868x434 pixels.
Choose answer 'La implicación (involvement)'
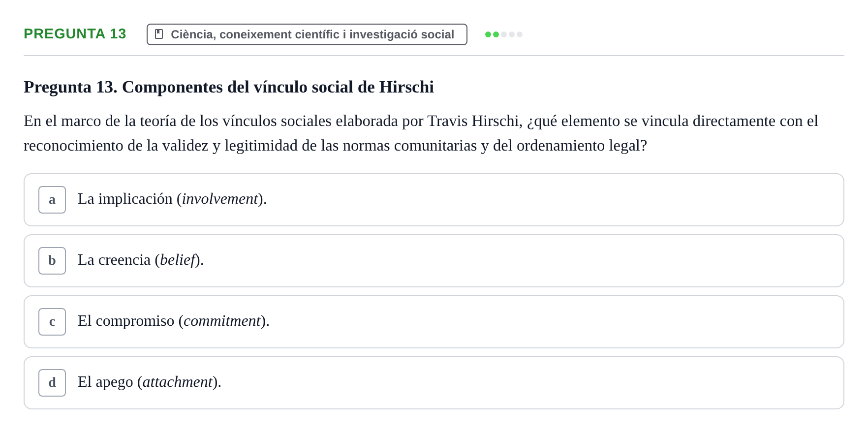click(x=434, y=200)
